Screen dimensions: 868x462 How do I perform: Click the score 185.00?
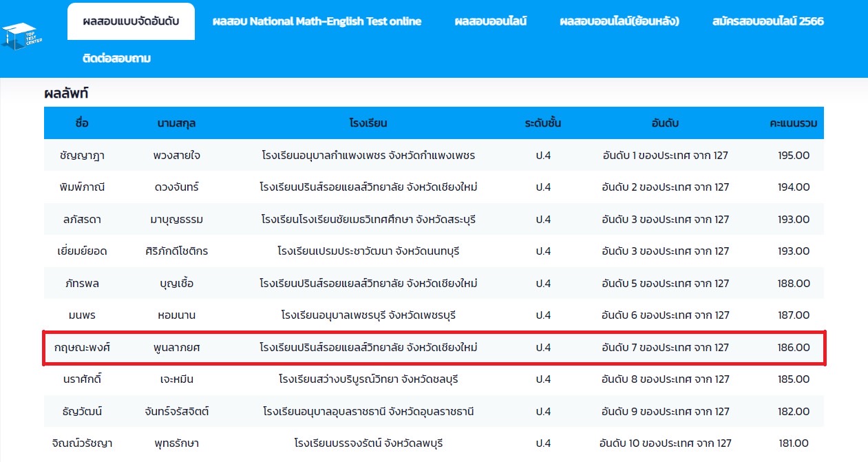click(794, 379)
